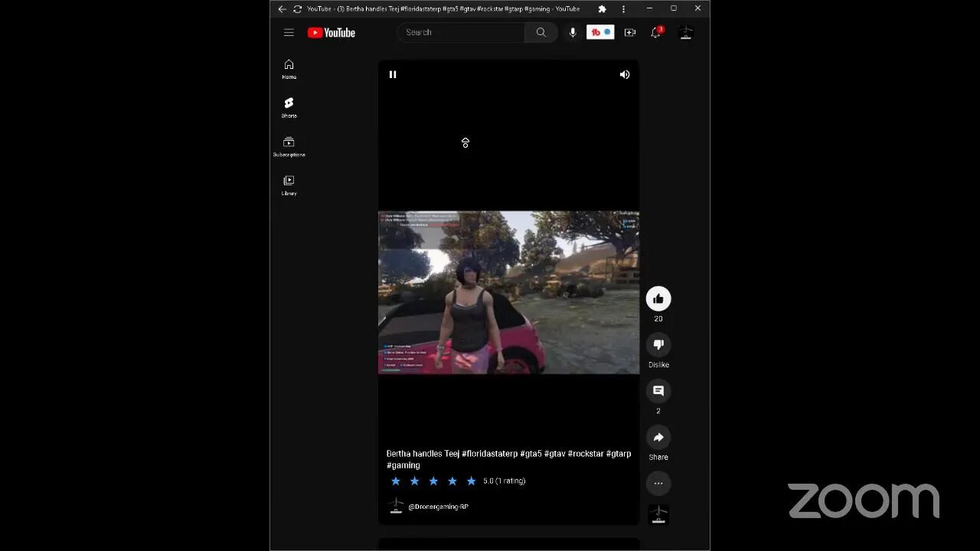Image resolution: width=980 pixels, height=551 pixels.
Task: Click the #gaming hashtag
Action: coord(403,465)
